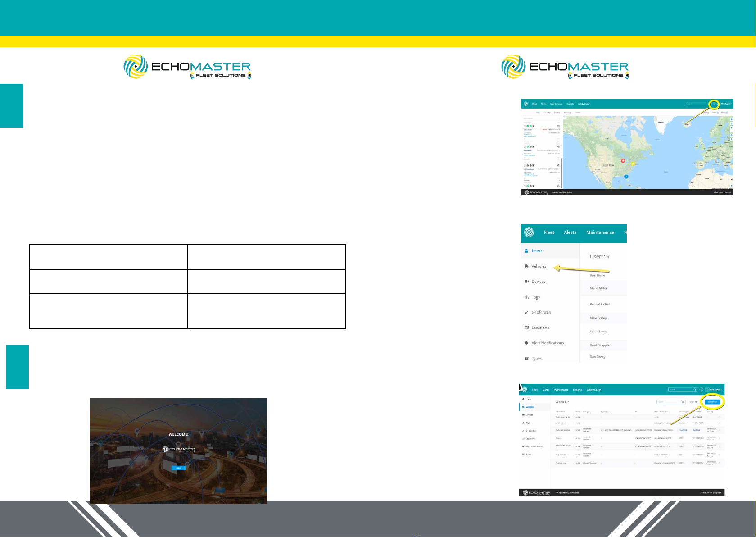Image resolution: width=756 pixels, height=537 pixels.
Task: Click the red vehicle marker on the map
Action: (x=623, y=161)
